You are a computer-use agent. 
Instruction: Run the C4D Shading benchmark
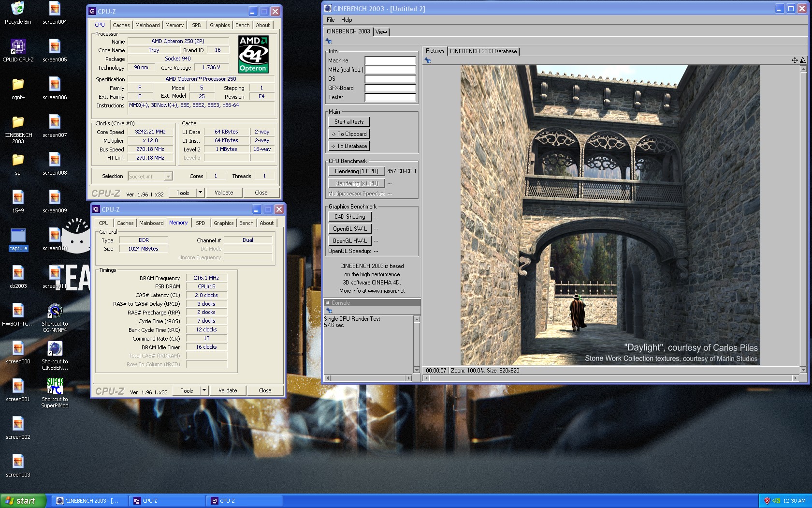coord(350,217)
